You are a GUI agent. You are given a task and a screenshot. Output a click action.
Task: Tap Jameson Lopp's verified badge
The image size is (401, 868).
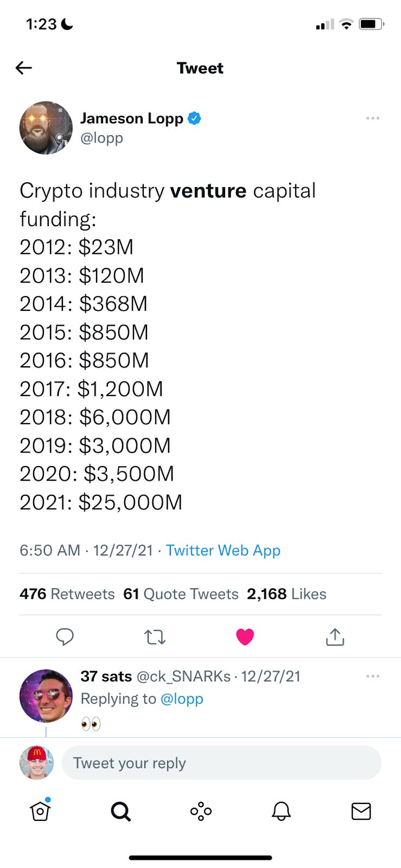point(195,118)
